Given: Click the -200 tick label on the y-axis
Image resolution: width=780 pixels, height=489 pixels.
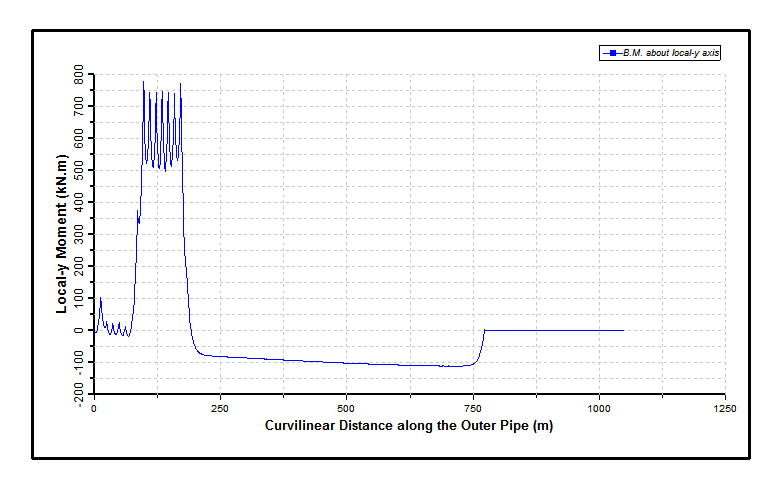Looking at the screenshot, I should click(76, 395).
